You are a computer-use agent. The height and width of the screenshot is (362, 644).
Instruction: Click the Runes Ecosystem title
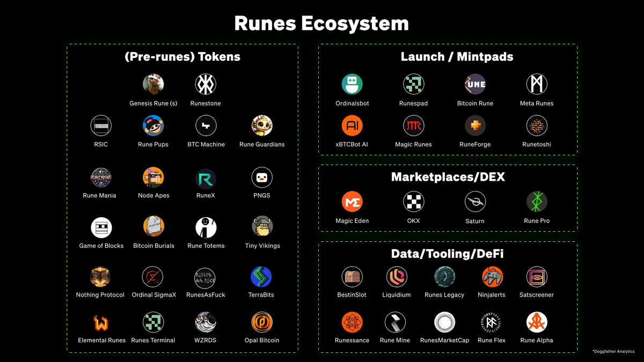click(x=321, y=24)
